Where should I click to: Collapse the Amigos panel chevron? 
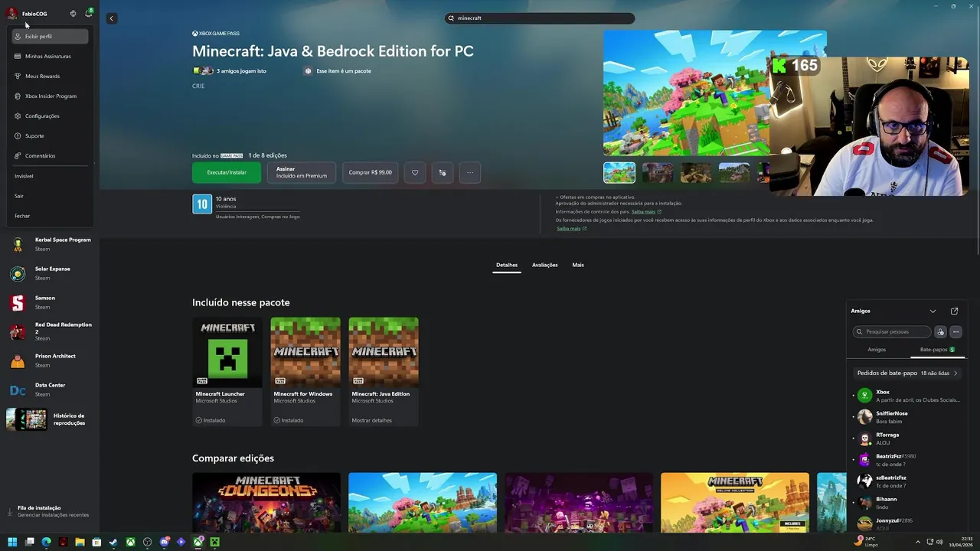[933, 311]
